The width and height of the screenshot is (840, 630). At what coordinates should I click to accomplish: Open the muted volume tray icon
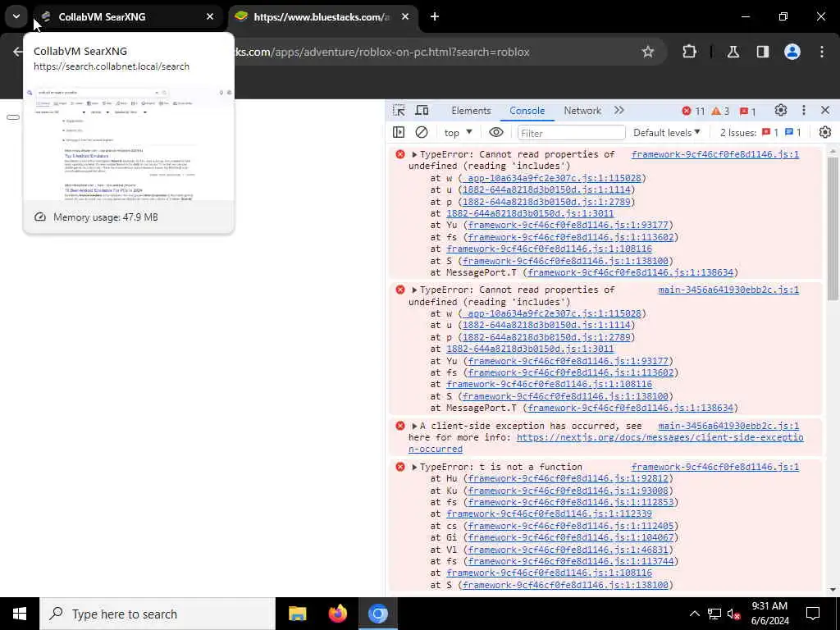coord(733,614)
